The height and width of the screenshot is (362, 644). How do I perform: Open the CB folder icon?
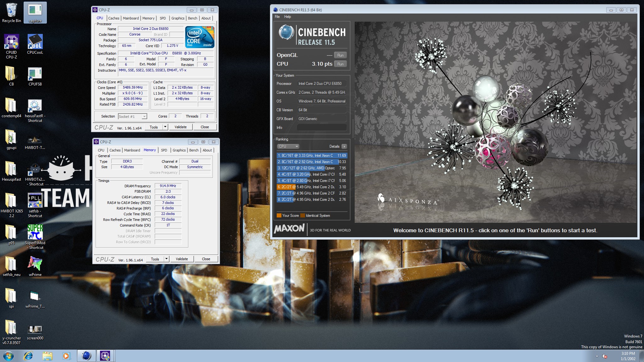(11, 76)
